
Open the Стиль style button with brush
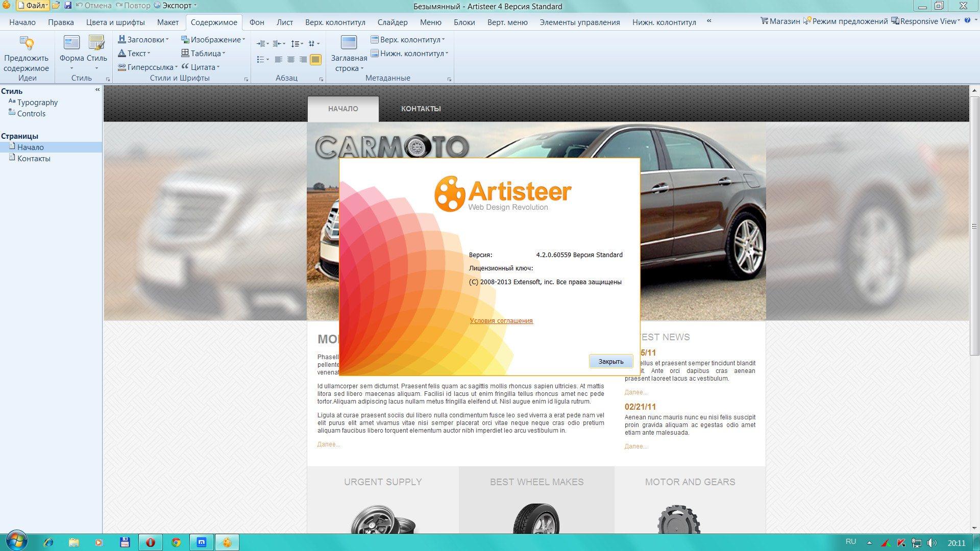point(96,53)
